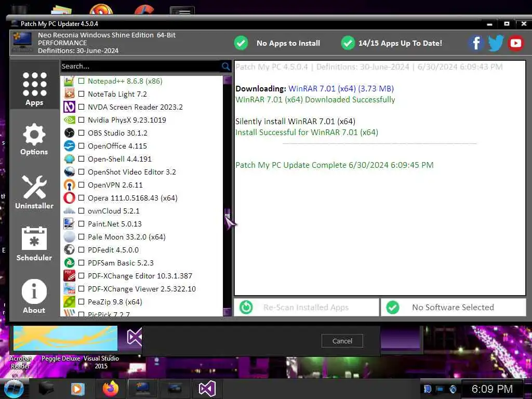
Task: Click the app list scrollbar thumb
Action: (228, 215)
